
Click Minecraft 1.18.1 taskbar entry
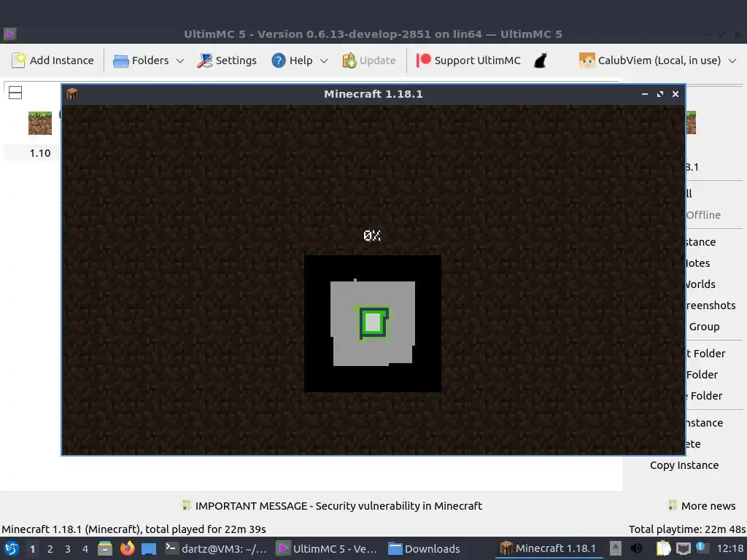547,548
